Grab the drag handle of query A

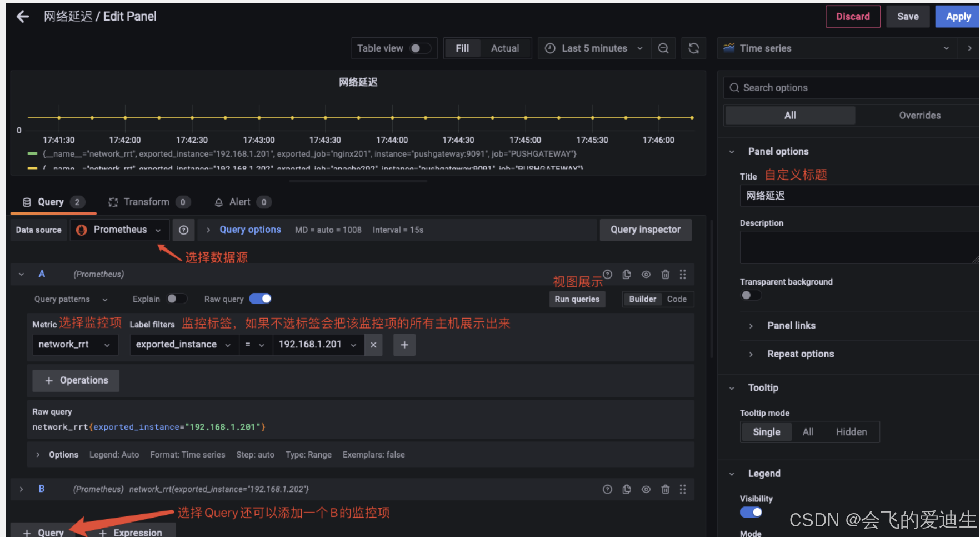coord(683,274)
